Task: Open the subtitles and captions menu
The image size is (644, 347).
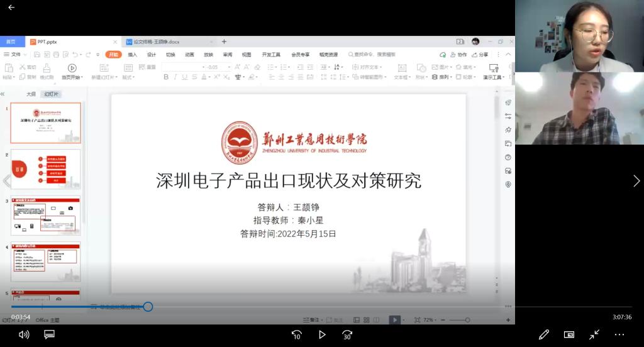Action: tap(49, 334)
